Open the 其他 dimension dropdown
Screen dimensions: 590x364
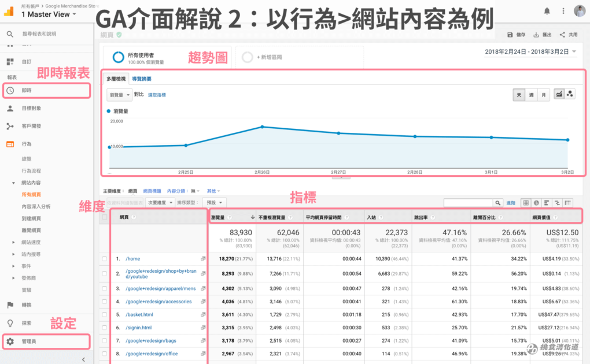coord(213,191)
